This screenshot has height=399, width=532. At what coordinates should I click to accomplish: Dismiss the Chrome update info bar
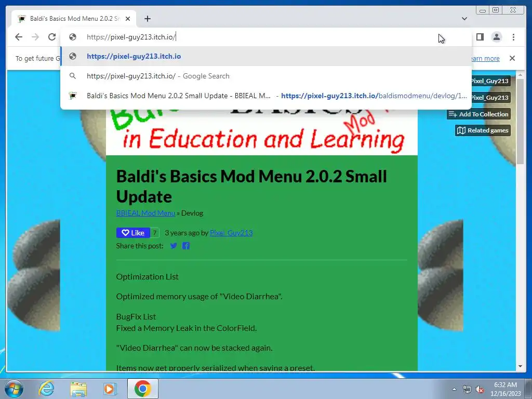pos(512,58)
